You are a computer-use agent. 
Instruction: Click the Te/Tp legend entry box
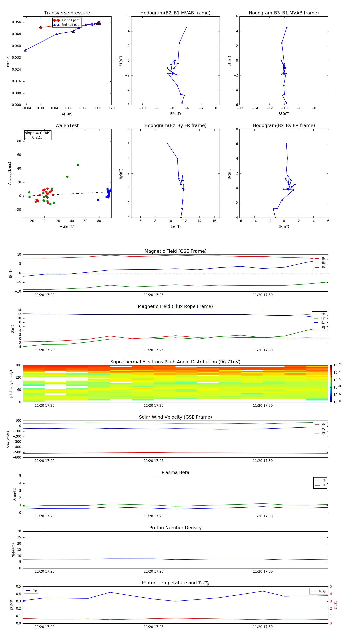click(x=318, y=591)
